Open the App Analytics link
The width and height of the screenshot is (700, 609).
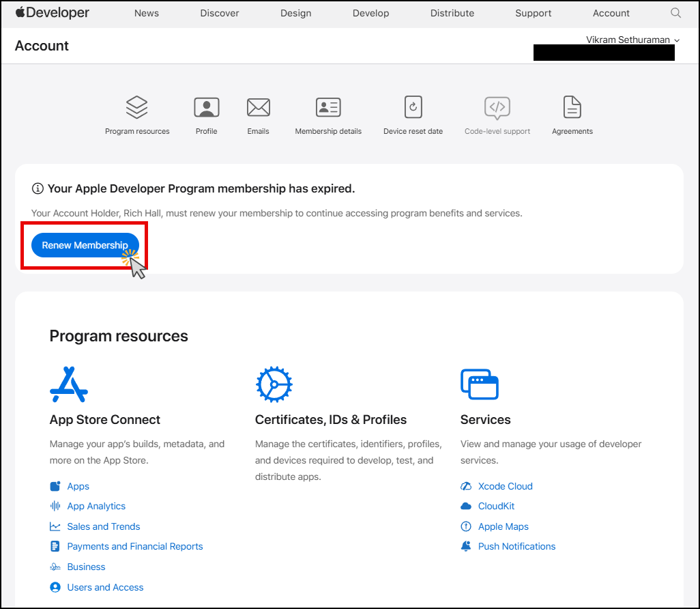pos(96,506)
